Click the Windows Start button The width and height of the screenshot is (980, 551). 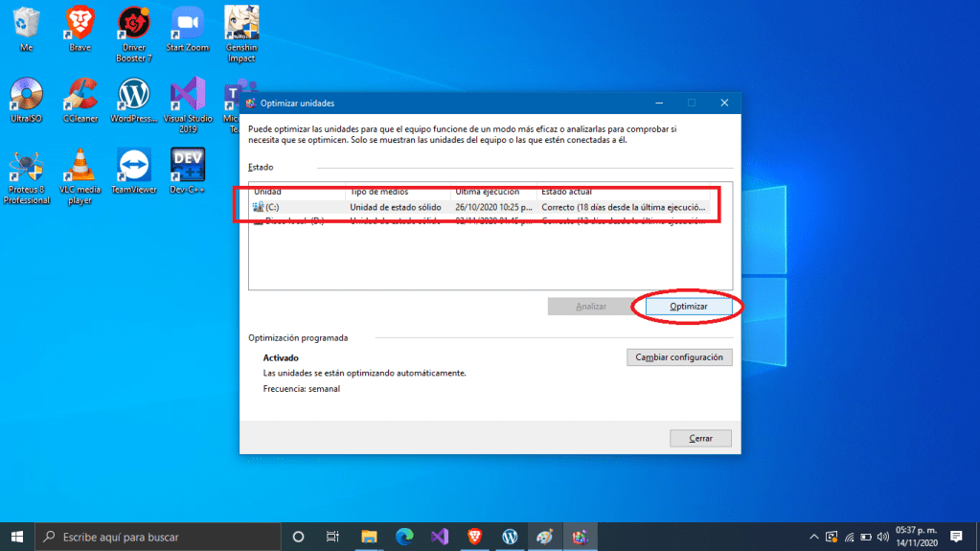click(x=17, y=536)
